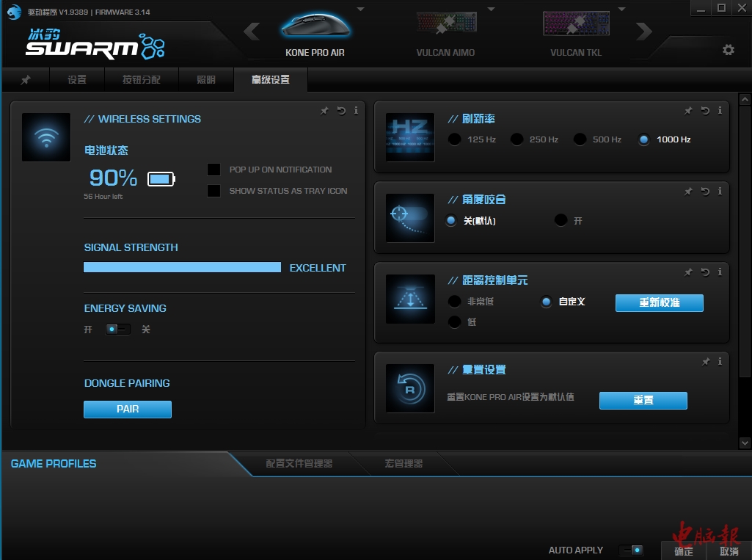Expand the Vulcan TKL device dropdown
The width and height of the screenshot is (752, 560).
click(x=621, y=10)
